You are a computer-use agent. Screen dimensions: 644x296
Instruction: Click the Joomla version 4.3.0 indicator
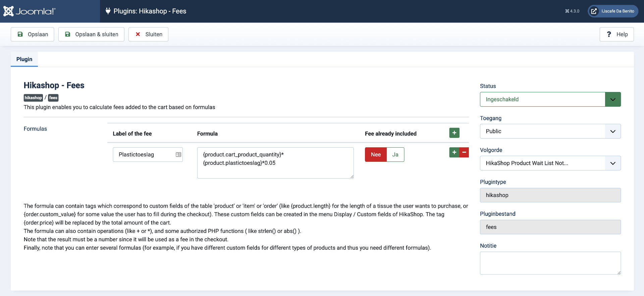tap(572, 11)
